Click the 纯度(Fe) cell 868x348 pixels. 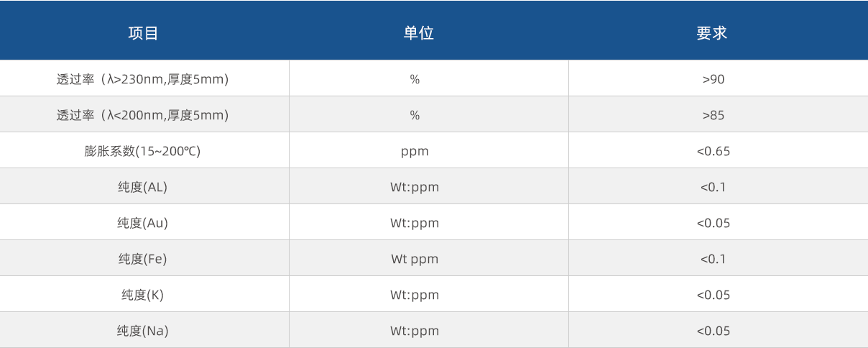pyautogui.click(x=142, y=259)
